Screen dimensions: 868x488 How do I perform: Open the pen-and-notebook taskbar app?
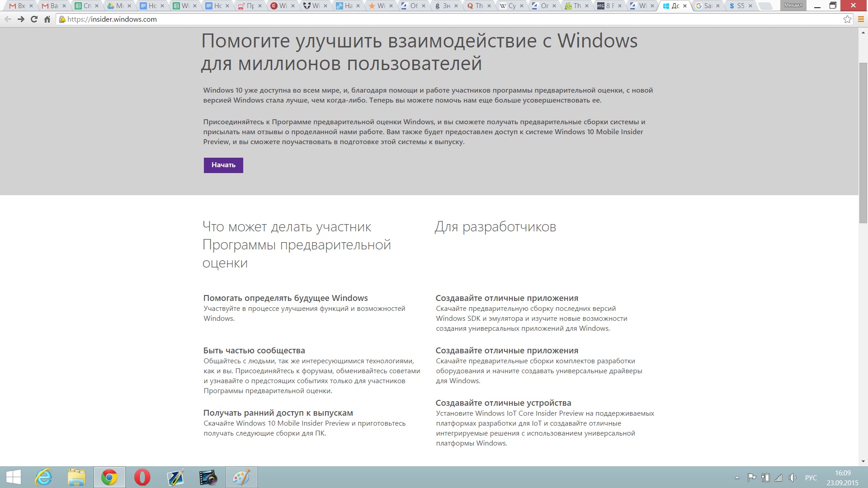pos(175,477)
